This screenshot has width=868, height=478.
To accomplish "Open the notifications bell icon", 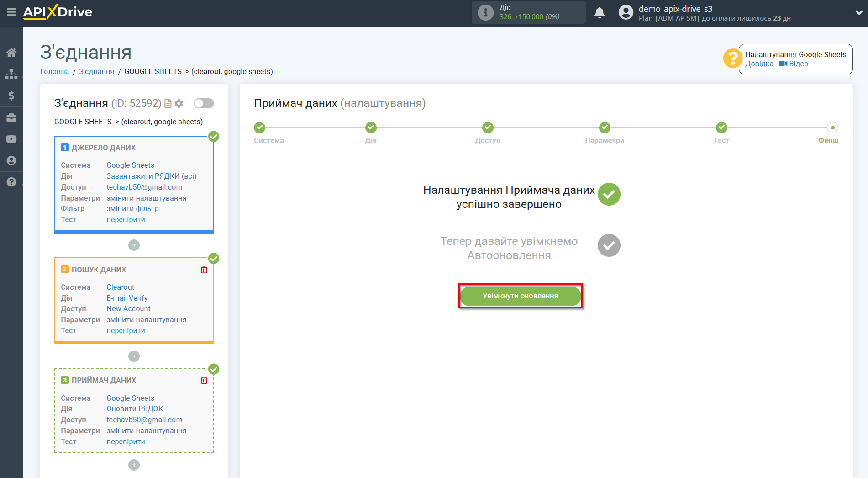I will tap(600, 12).
